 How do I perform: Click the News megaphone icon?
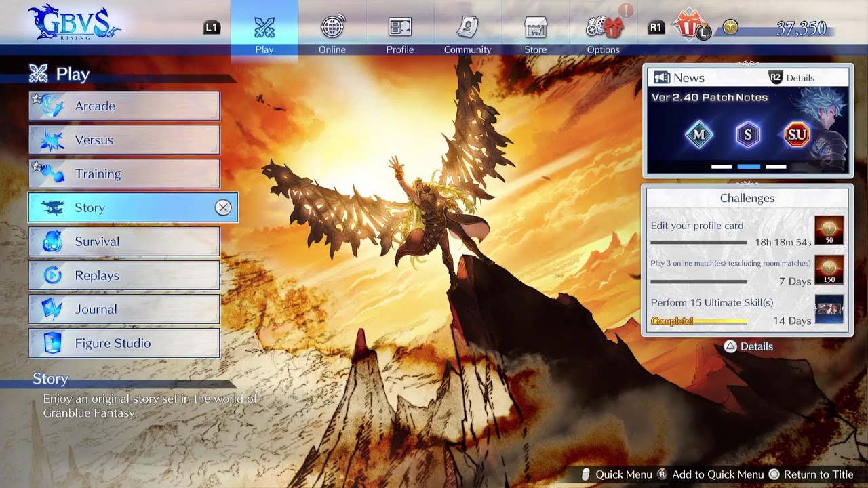[x=662, y=78]
